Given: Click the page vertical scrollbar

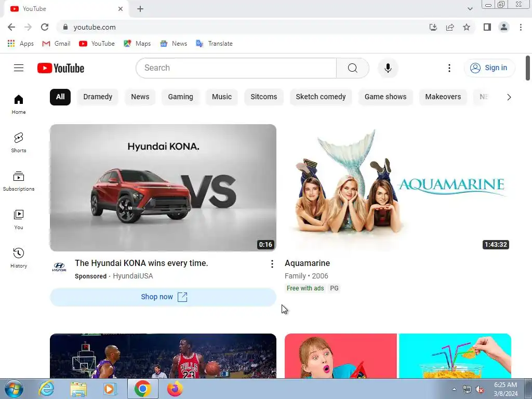Looking at the screenshot, I should coord(528,68).
